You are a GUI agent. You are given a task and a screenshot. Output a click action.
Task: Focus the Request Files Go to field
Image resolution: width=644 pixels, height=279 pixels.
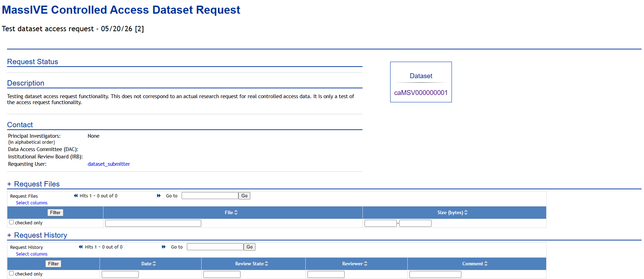click(210, 196)
